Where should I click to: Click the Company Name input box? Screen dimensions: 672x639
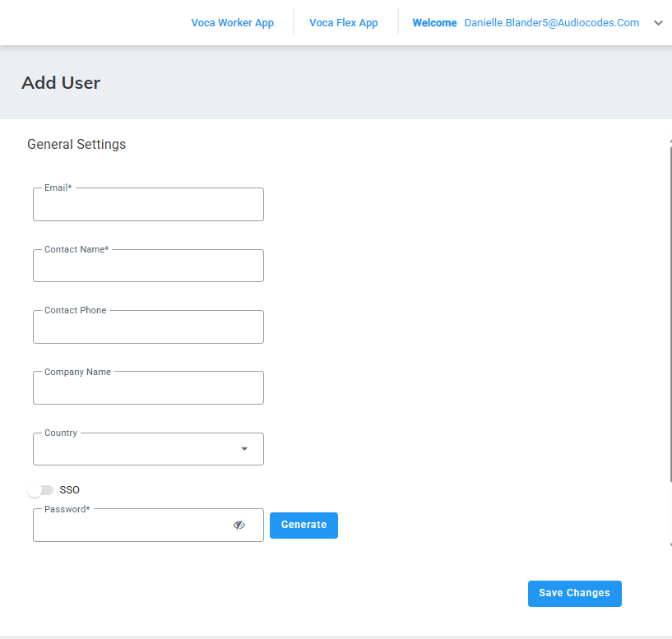pyautogui.click(x=148, y=388)
